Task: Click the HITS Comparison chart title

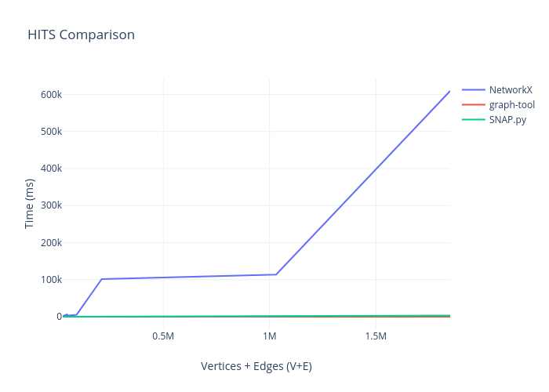Action: click(81, 34)
